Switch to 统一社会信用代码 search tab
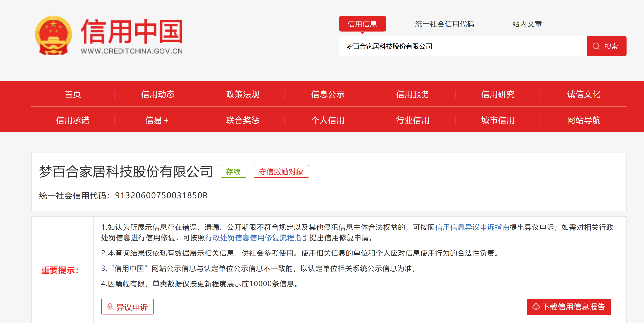The height and width of the screenshot is (323, 644). (444, 24)
